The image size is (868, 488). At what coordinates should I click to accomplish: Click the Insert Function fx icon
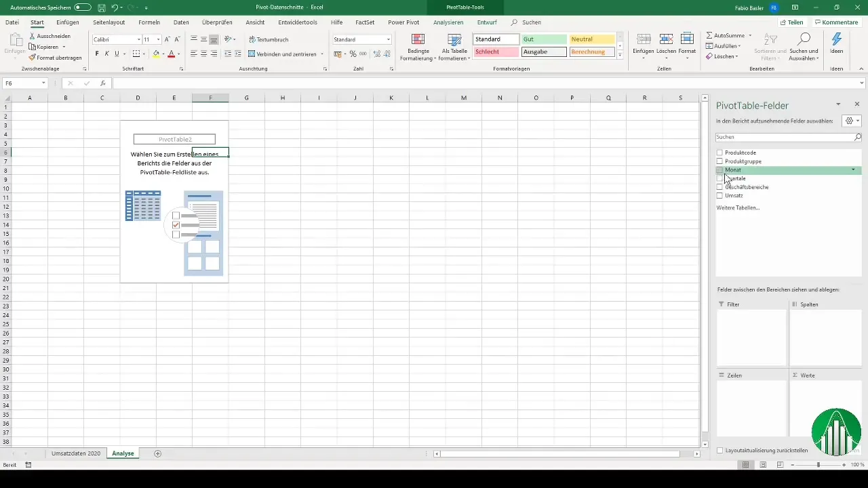click(103, 83)
